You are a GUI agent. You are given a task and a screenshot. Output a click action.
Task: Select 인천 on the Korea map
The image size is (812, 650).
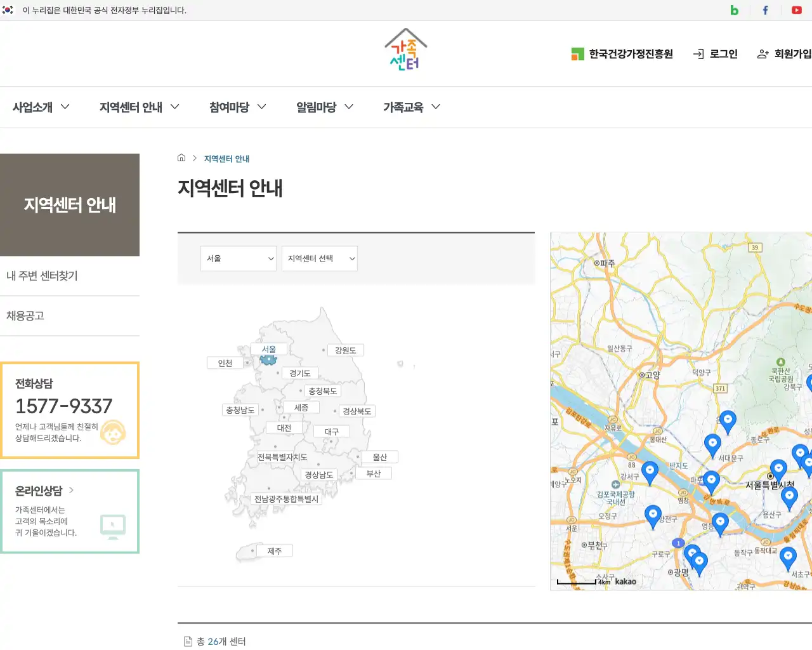[225, 363]
